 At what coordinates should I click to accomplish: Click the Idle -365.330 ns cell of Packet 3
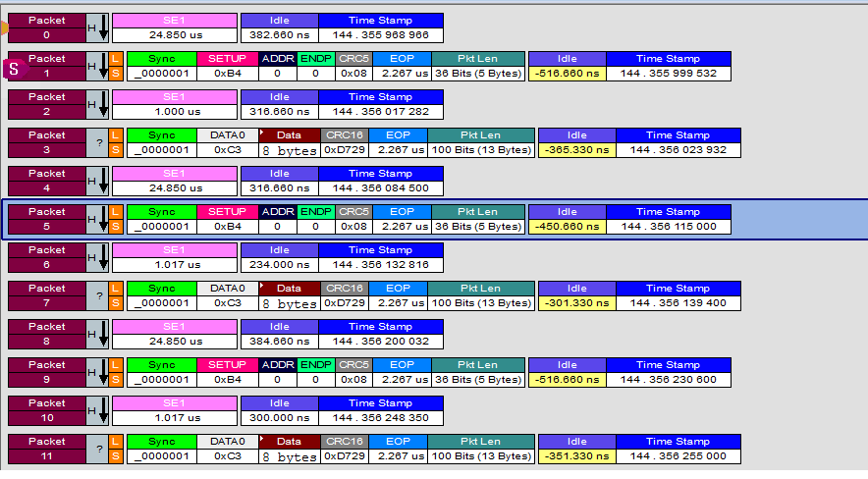pos(576,142)
